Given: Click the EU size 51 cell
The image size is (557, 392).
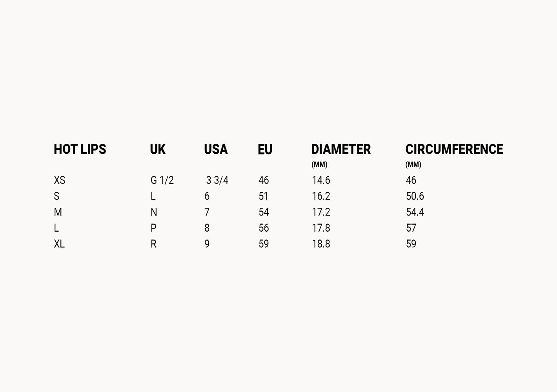Looking at the screenshot, I should [x=264, y=196].
